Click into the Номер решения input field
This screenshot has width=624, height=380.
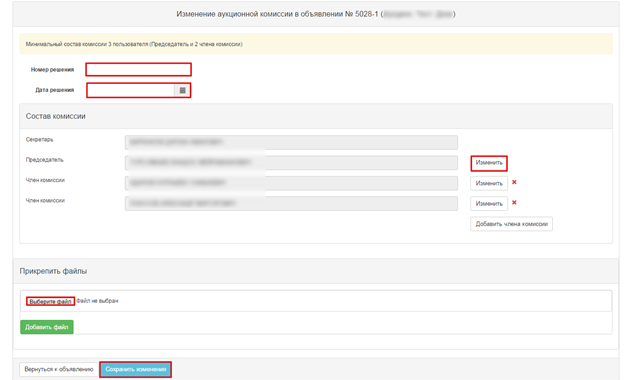[x=138, y=70]
